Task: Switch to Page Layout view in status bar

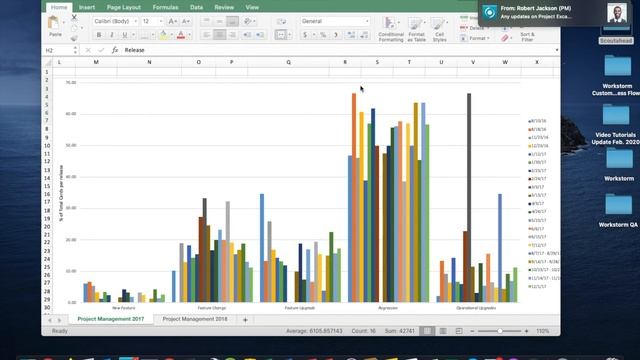Action: pos(443,331)
